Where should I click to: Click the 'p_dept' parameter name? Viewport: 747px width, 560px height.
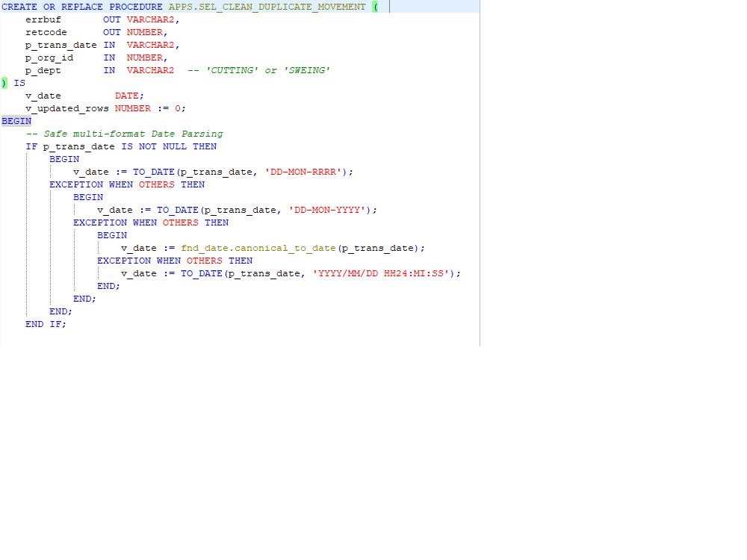pos(43,70)
